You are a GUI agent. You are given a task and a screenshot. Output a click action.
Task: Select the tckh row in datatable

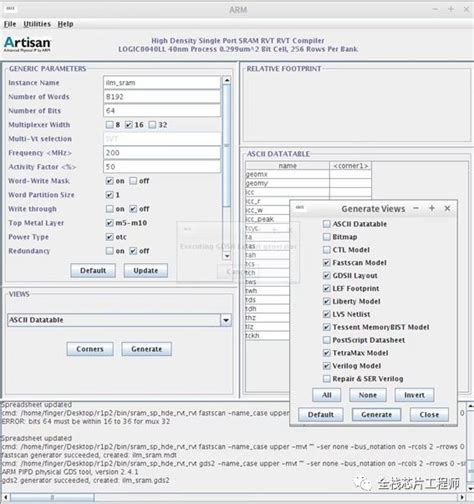click(x=268, y=335)
